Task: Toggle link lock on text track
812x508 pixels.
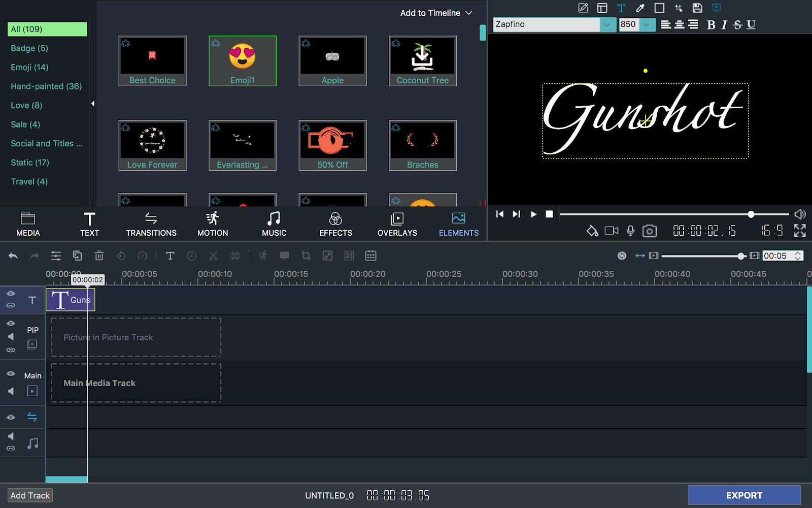Action: pyautogui.click(x=11, y=305)
